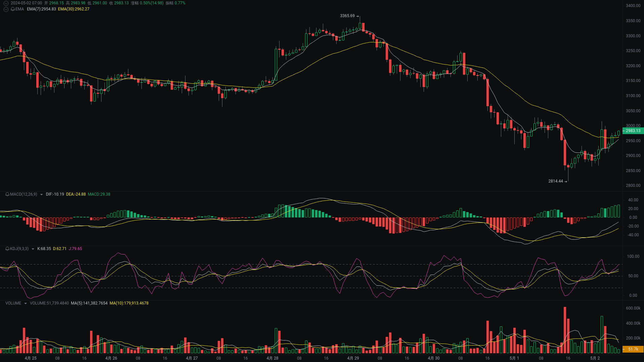Click the 4月28 axis date label
The height and width of the screenshot is (362, 644).
[x=272, y=358]
